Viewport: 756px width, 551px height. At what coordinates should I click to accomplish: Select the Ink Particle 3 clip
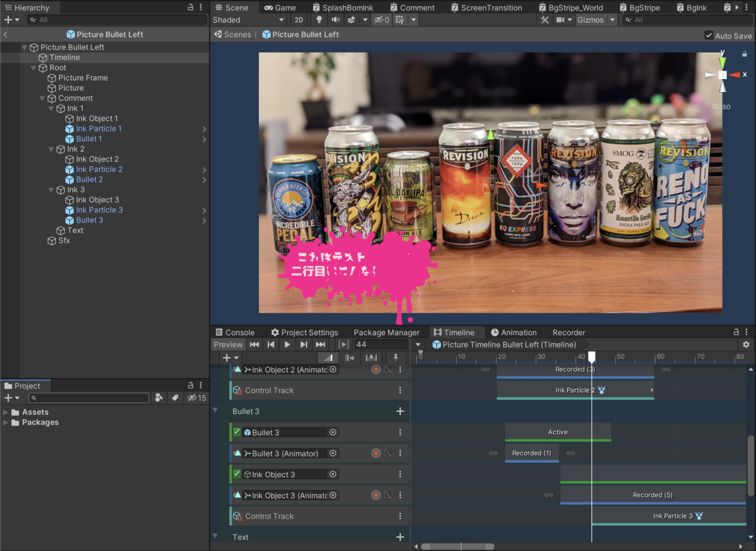[x=669, y=516]
